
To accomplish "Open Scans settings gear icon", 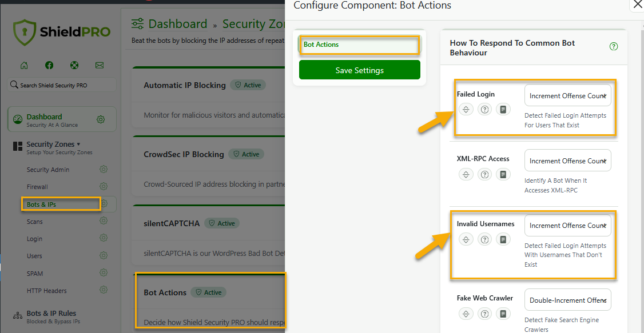I will pos(104,221).
